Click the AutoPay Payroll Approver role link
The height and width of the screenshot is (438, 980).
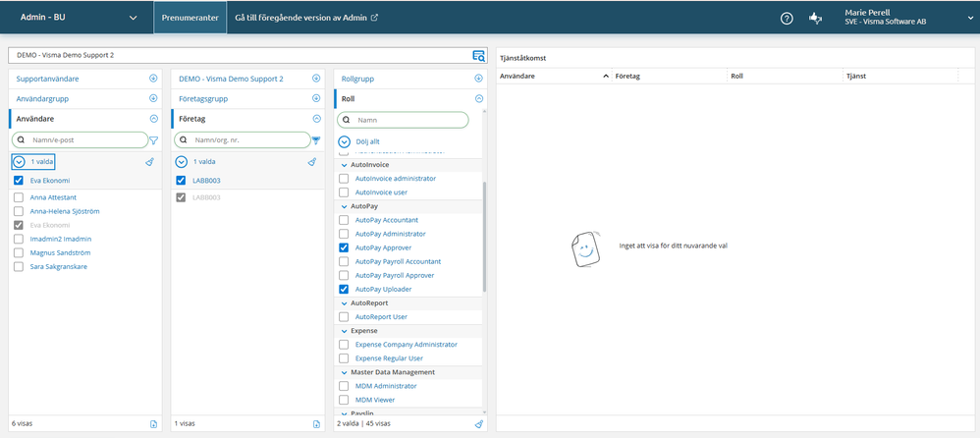395,276
